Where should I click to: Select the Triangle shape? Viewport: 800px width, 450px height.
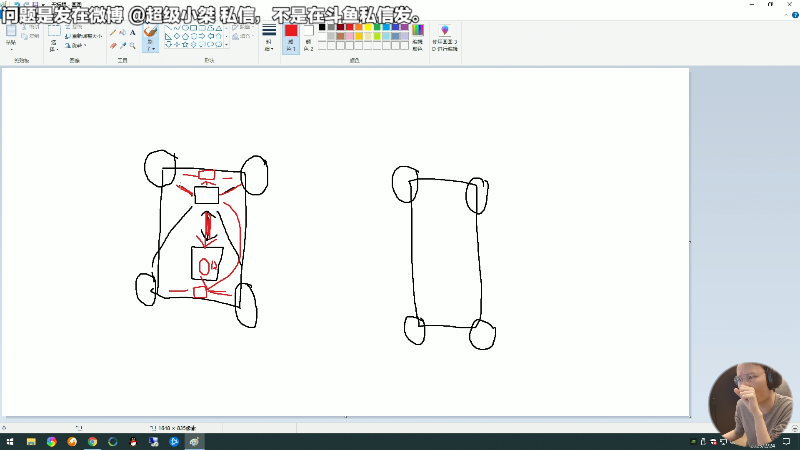(219, 28)
